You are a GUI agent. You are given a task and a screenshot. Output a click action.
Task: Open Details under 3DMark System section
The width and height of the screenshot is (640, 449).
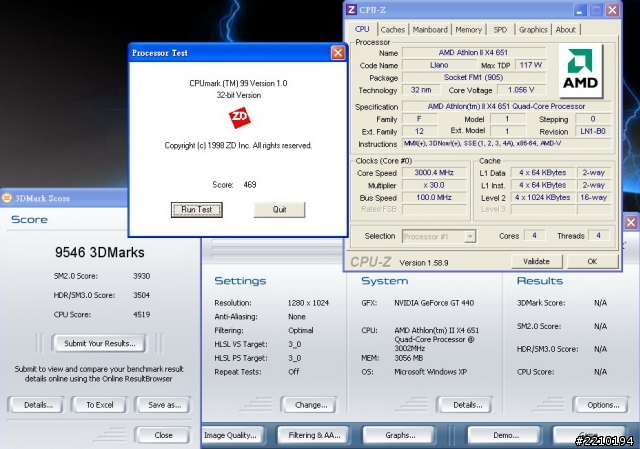click(x=465, y=405)
